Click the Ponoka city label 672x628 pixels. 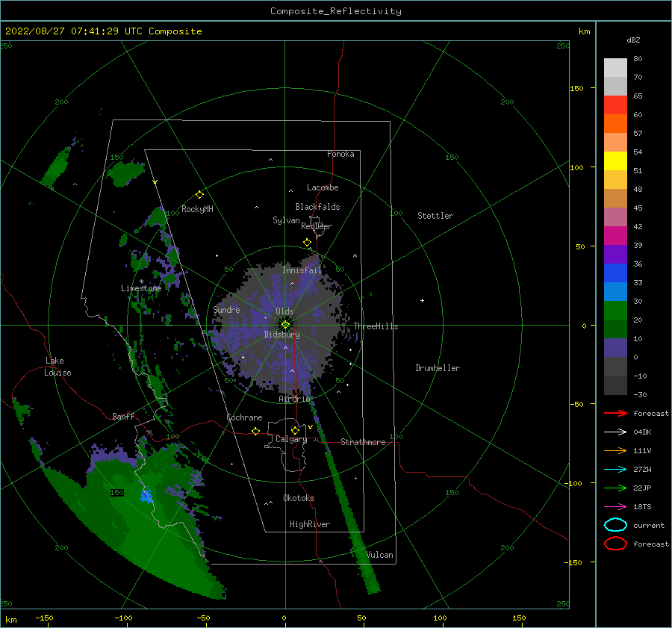coord(340,154)
